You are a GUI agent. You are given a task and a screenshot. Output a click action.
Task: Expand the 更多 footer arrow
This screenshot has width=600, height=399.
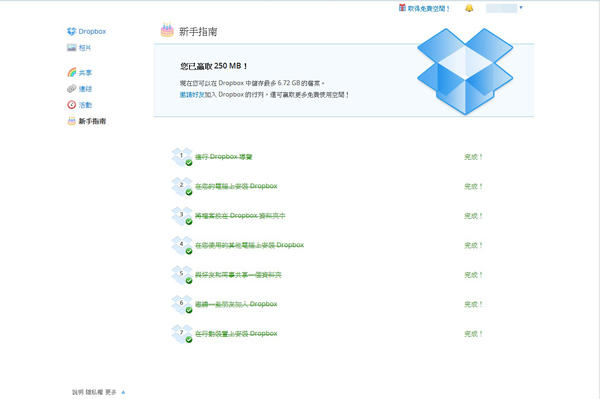(123, 392)
